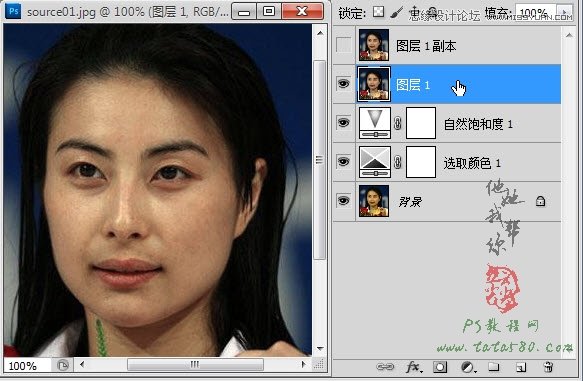
Task: Select the 图层 1 副本 layer name
Action: (x=426, y=46)
